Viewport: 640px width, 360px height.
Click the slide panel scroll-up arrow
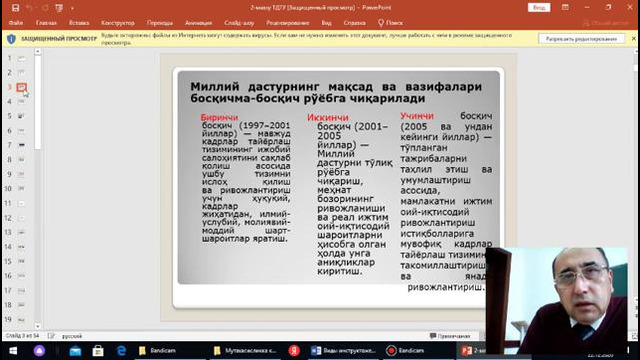coord(38,52)
